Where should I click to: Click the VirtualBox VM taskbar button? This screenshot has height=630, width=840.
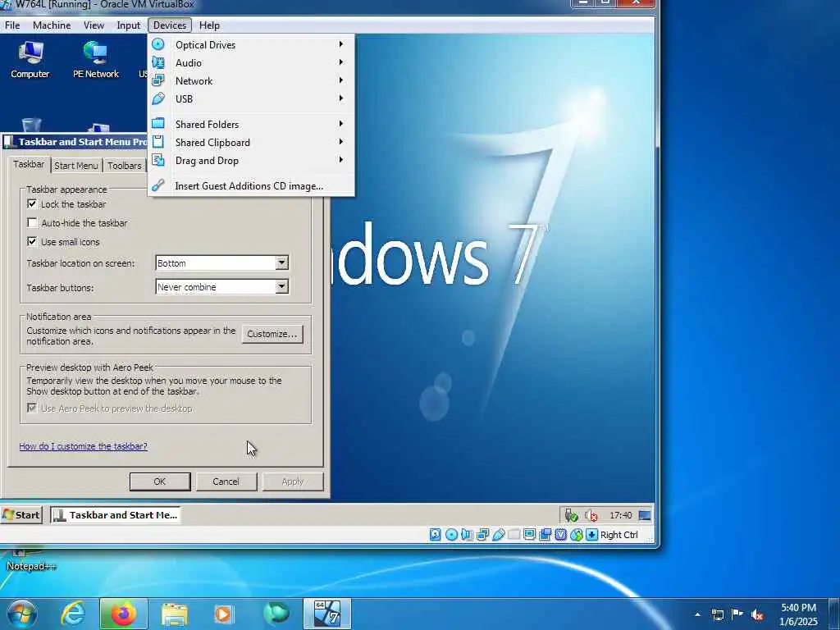[x=326, y=614]
